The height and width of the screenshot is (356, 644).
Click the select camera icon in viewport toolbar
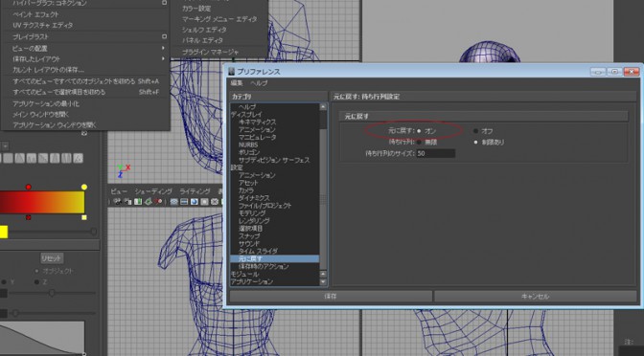pyautogui.click(x=118, y=202)
